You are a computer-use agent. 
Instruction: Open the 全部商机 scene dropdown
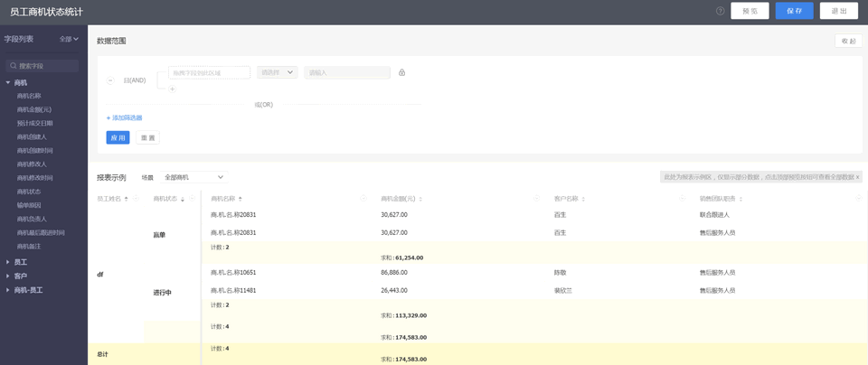(193, 177)
